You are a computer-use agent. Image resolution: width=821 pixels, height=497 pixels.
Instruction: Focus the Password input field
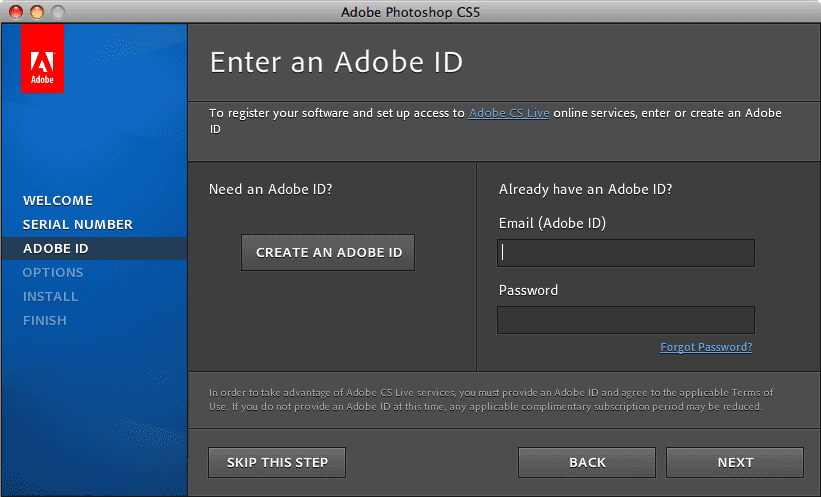(x=626, y=320)
